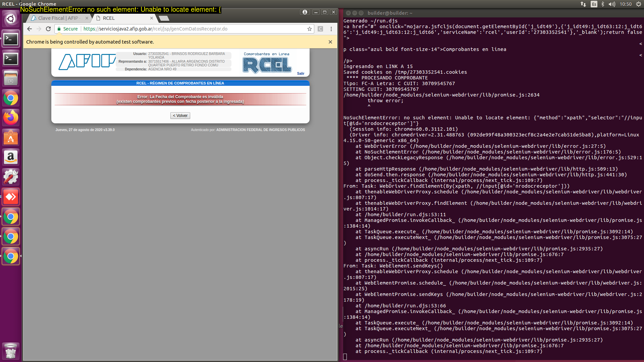Click the terminal line 'Ingresando en LINK A 15'
The image size is (644, 362).
[378, 66]
